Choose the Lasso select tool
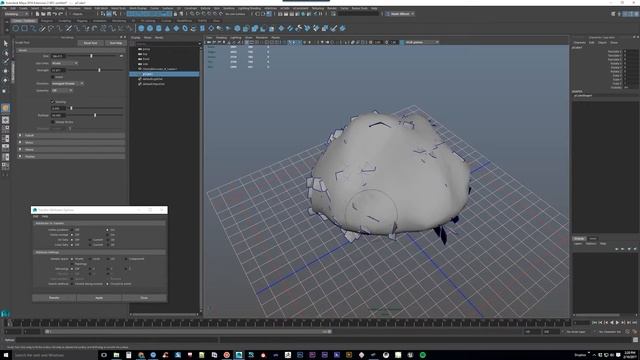 6,53
